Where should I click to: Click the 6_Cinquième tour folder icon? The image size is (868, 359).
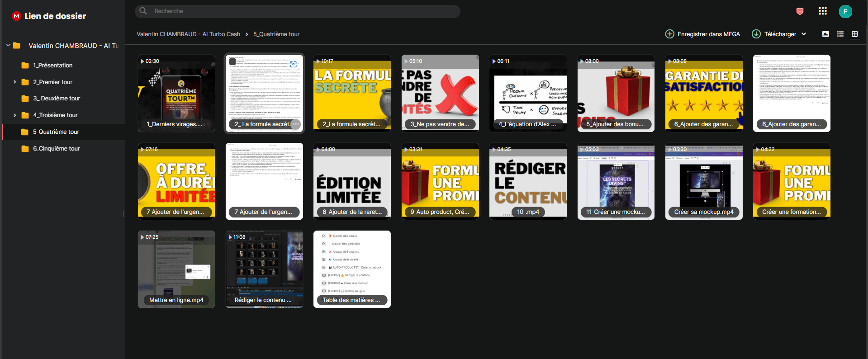point(25,149)
